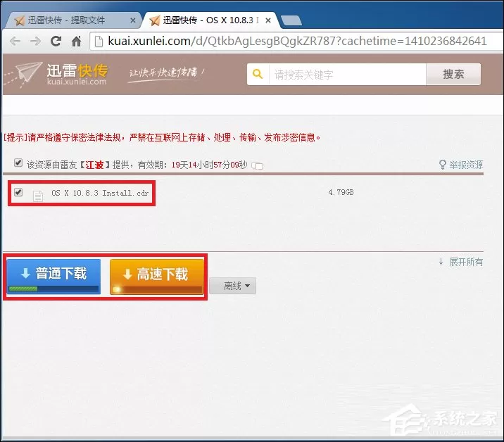The width and height of the screenshot is (504, 442).
Task: Click the kuai.xunlei.com address bar
Action: click(x=296, y=41)
